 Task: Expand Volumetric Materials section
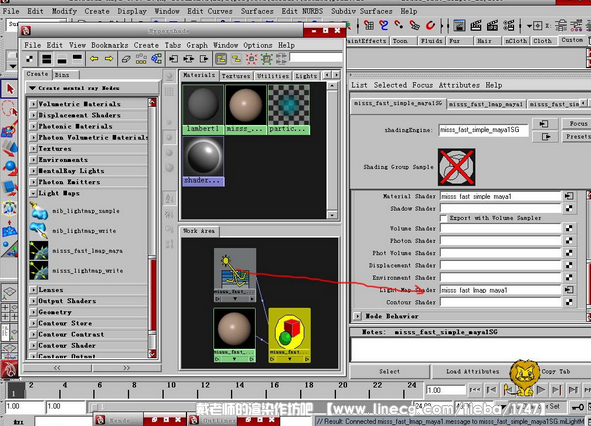pos(34,104)
